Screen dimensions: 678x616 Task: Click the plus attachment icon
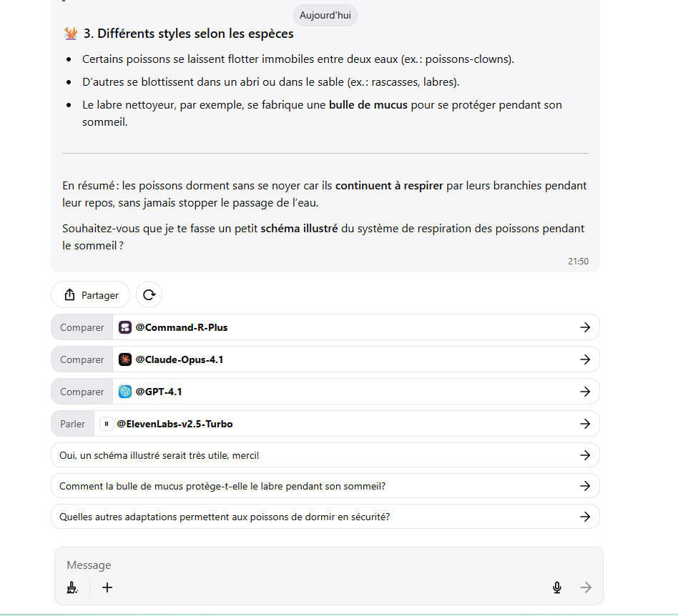click(x=107, y=587)
